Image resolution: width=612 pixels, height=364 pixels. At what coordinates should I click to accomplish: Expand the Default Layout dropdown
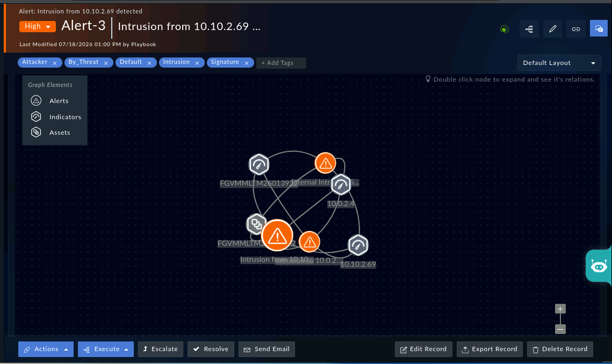click(559, 63)
